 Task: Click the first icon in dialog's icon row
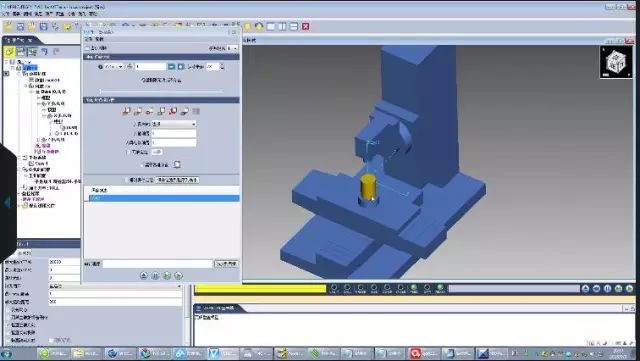pos(127,111)
